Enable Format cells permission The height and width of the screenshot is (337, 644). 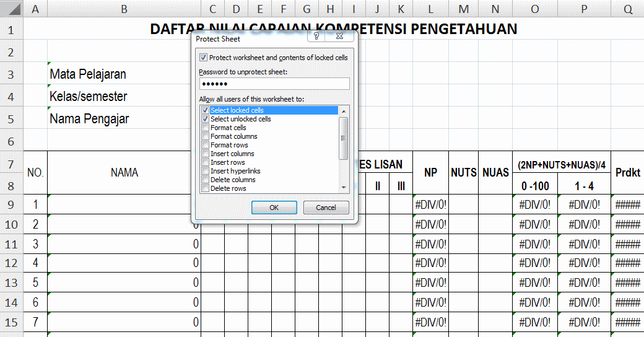(206, 128)
